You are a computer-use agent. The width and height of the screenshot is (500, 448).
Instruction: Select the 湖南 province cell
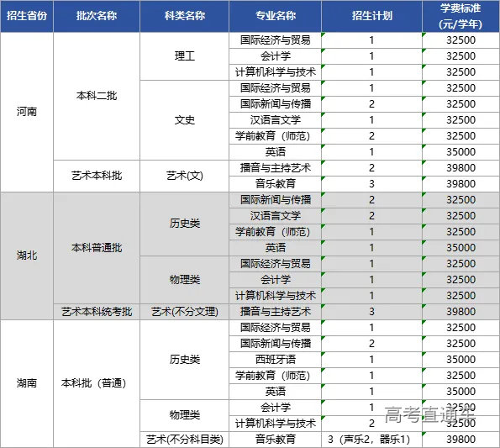tap(27, 383)
